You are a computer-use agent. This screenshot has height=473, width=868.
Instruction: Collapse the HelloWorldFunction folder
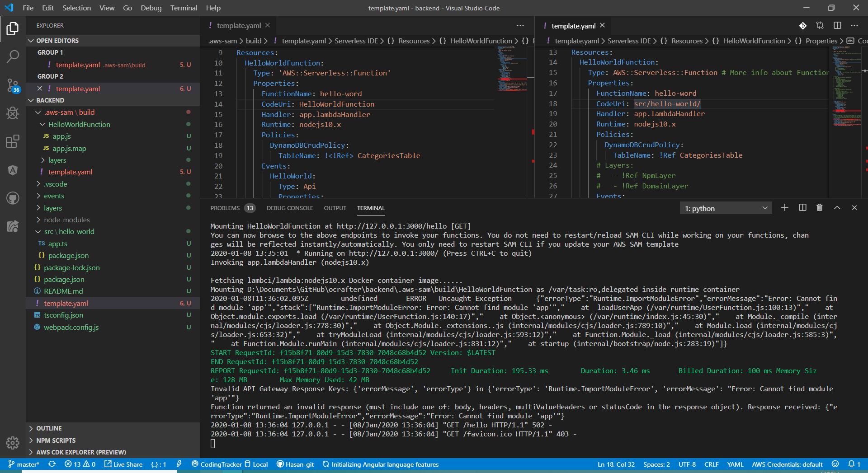(x=79, y=124)
